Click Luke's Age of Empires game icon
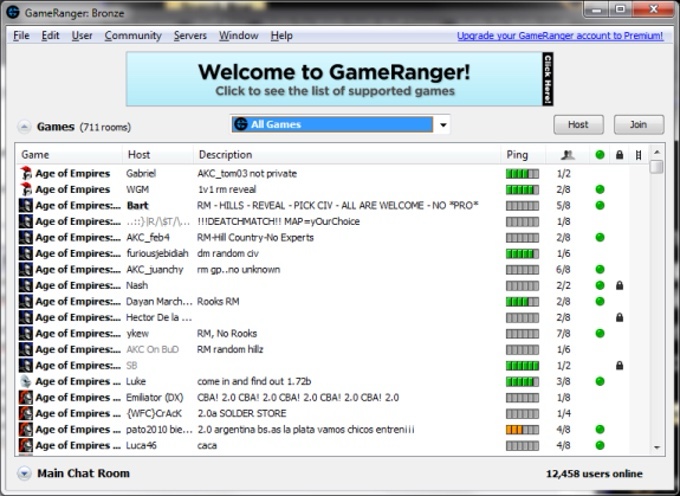This screenshot has height=496, width=680. 26,382
